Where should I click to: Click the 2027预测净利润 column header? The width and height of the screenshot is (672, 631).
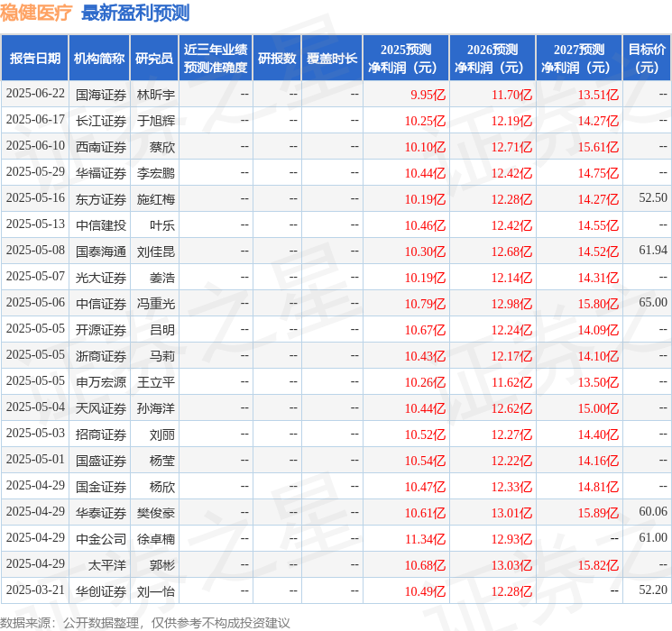click(x=579, y=59)
